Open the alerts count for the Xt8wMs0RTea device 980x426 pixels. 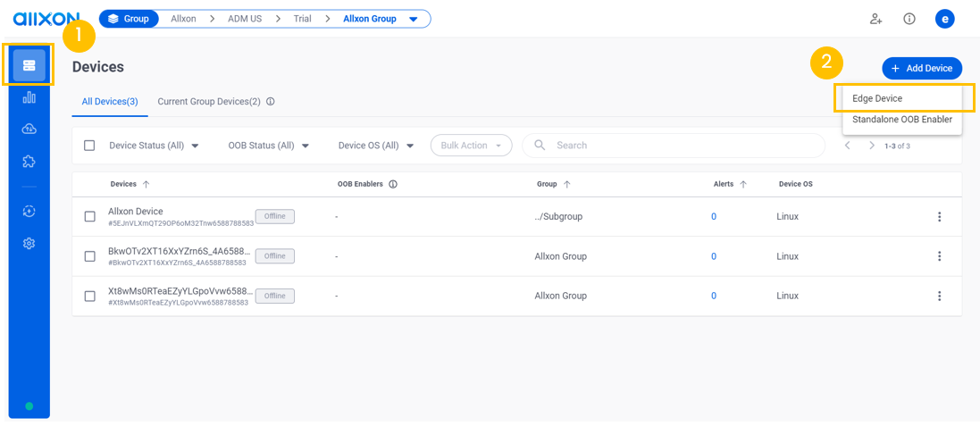point(714,297)
